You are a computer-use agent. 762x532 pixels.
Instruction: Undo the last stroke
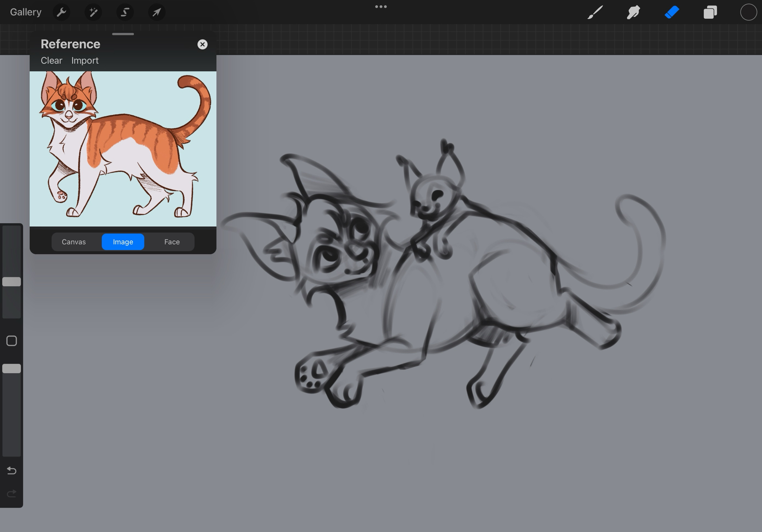(x=11, y=471)
